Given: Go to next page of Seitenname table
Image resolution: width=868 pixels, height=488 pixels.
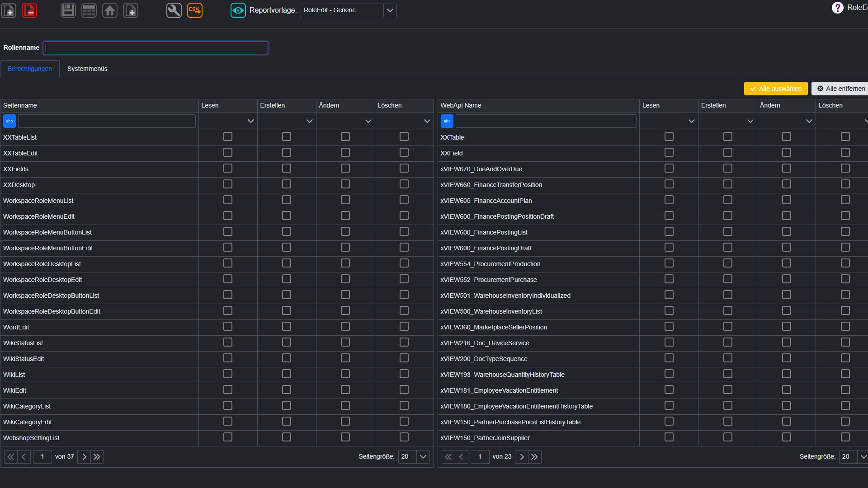Looking at the screenshot, I should [84, 457].
